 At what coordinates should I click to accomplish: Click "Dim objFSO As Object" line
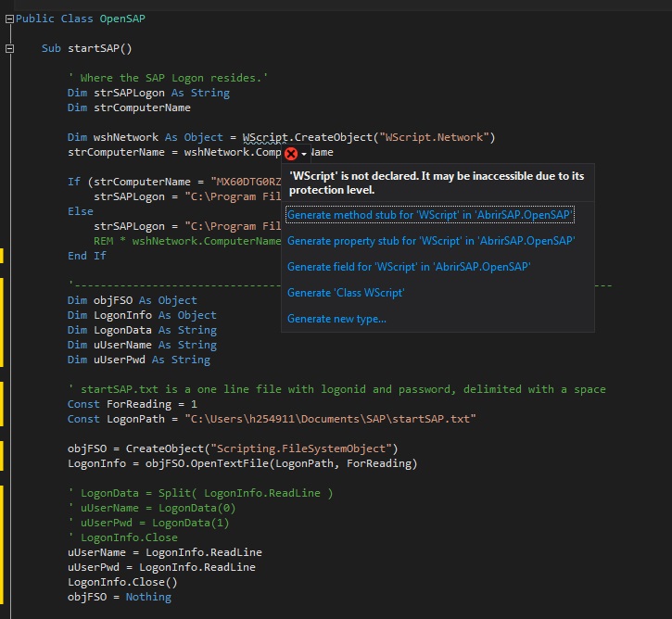(132, 300)
